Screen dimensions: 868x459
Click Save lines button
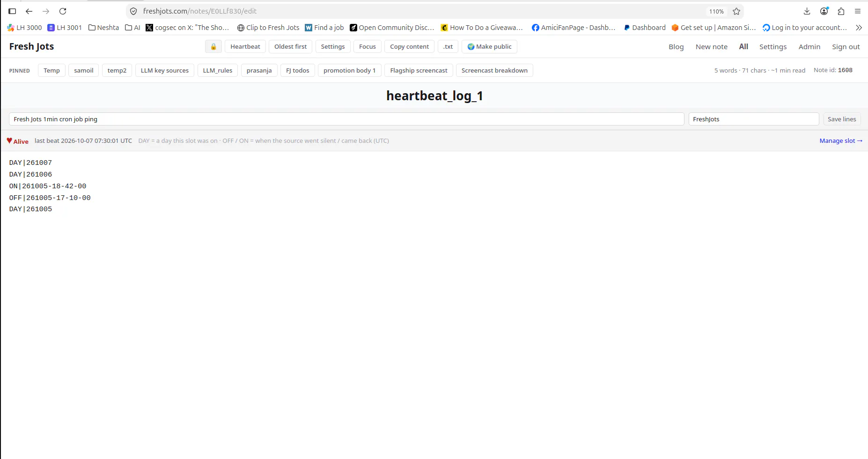pos(841,119)
